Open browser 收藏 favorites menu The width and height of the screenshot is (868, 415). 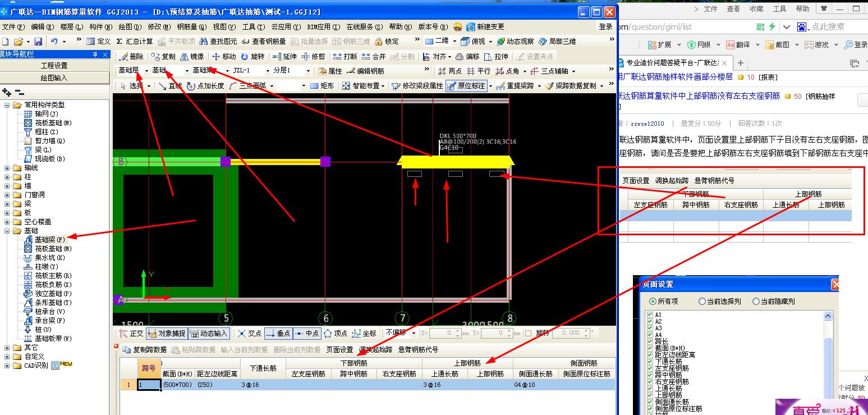tap(756, 9)
